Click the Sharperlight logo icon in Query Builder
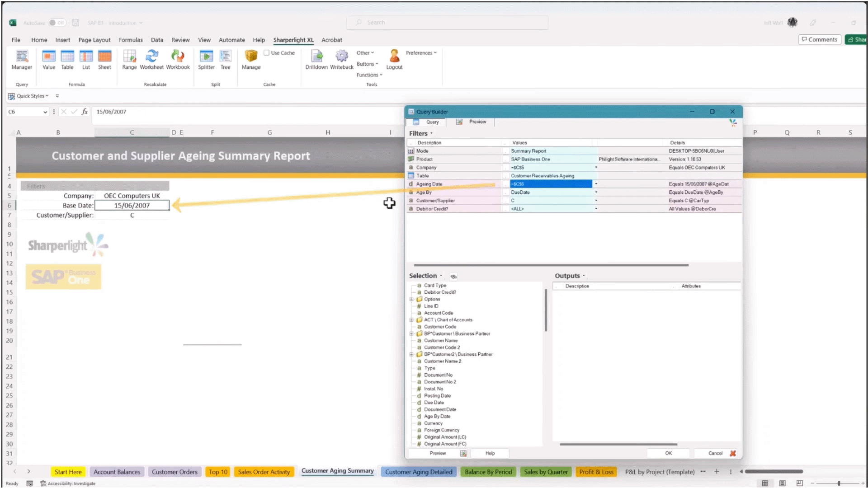This screenshot has height=488, width=868. tap(733, 122)
